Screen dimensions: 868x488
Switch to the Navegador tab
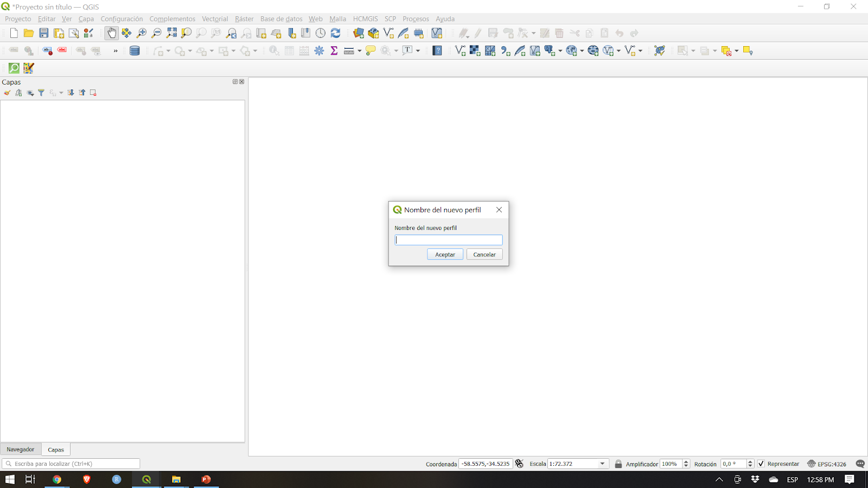tap(21, 450)
